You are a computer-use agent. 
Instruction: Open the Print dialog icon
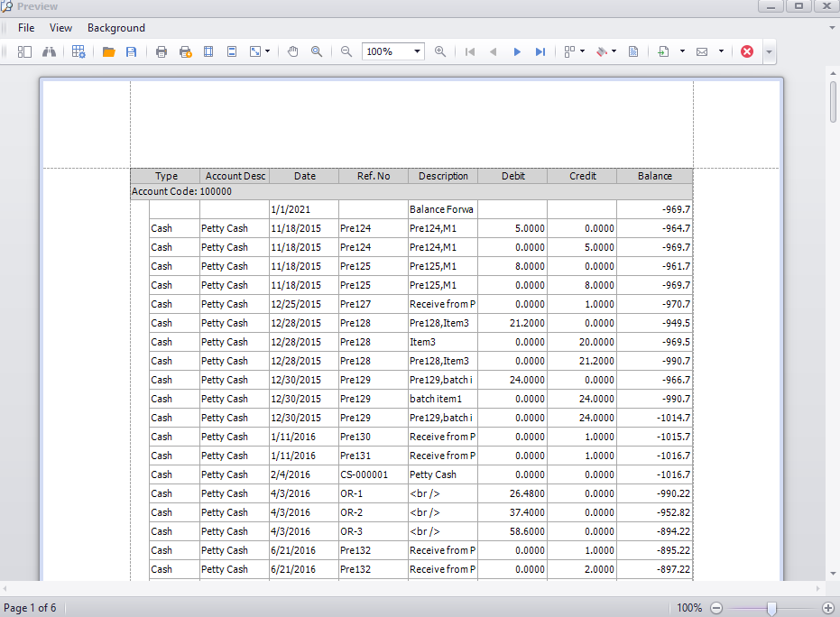click(162, 52)
